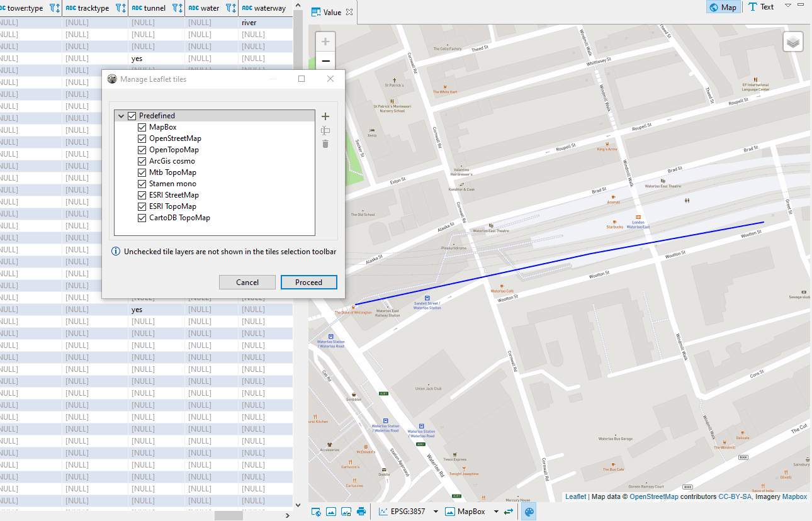The height and width of the screenshot is (521, 812).
Task: Add a new tile layer with plus icon
Action: pos(325,116)
